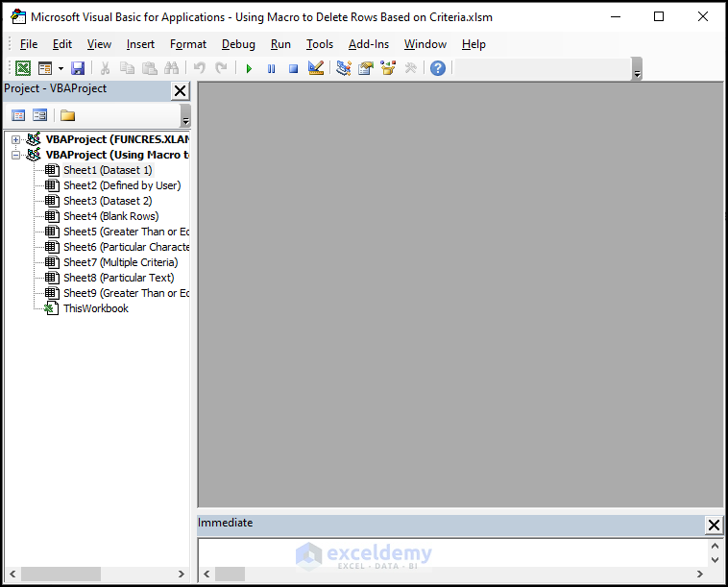Click the Reset stop icon
The height and width of the screenshot is (587, 728).
[294, 69]
